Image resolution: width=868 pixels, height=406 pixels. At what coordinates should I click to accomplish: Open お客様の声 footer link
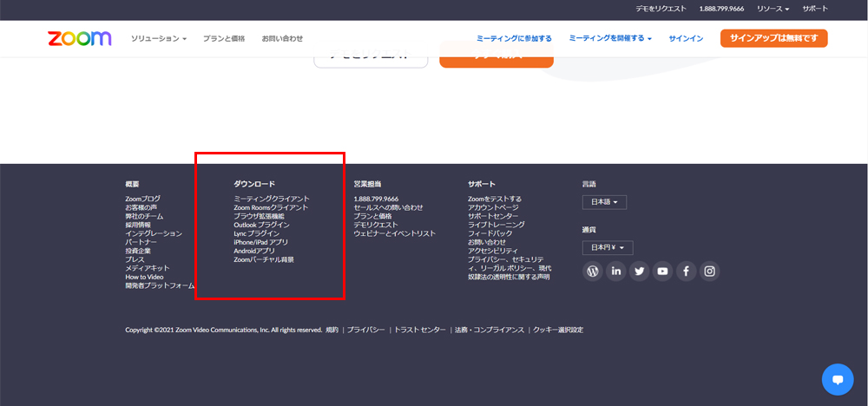pyautogui.click(x=141, y=207)
